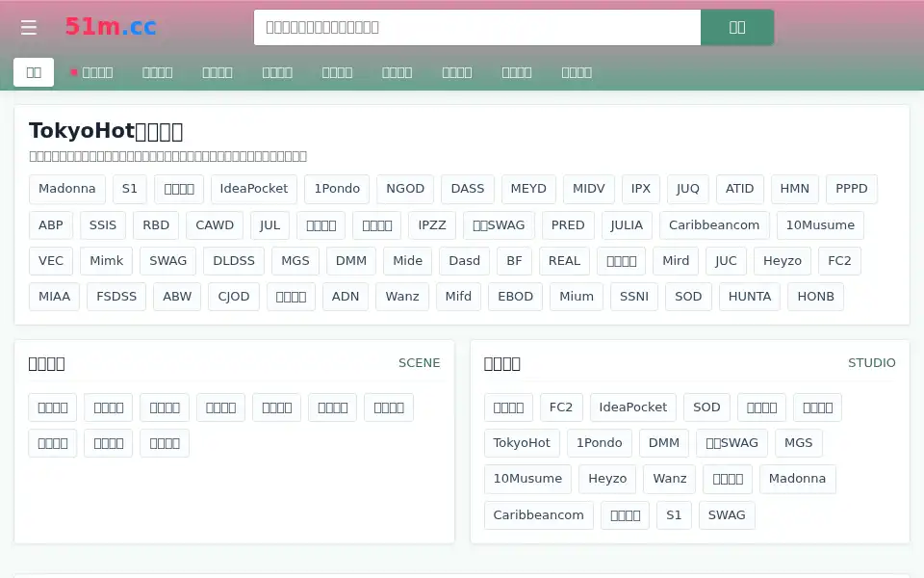Screen dimensions: 924x578
Task: Select the JUC tag
Action: click(726, 261)
